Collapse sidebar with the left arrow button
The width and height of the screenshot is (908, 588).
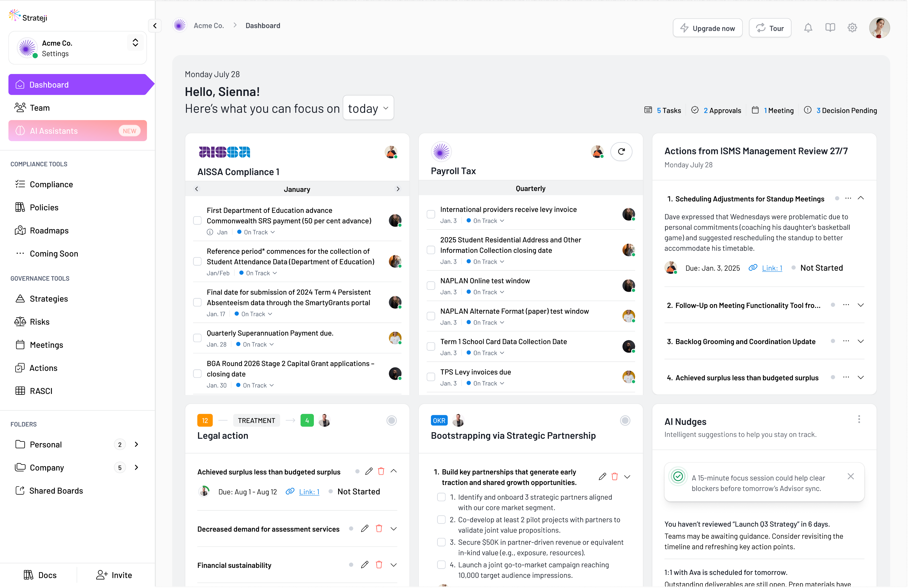point(155,26)
